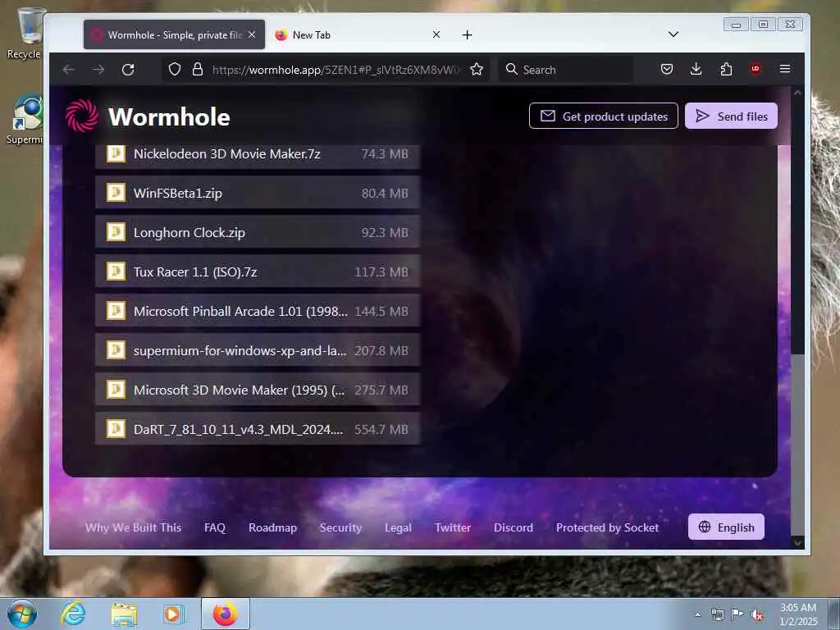The width and height of the screenshot is (840, 630).
Task: Open the Firefox hamburger application menu
Action: coord(785,69)
